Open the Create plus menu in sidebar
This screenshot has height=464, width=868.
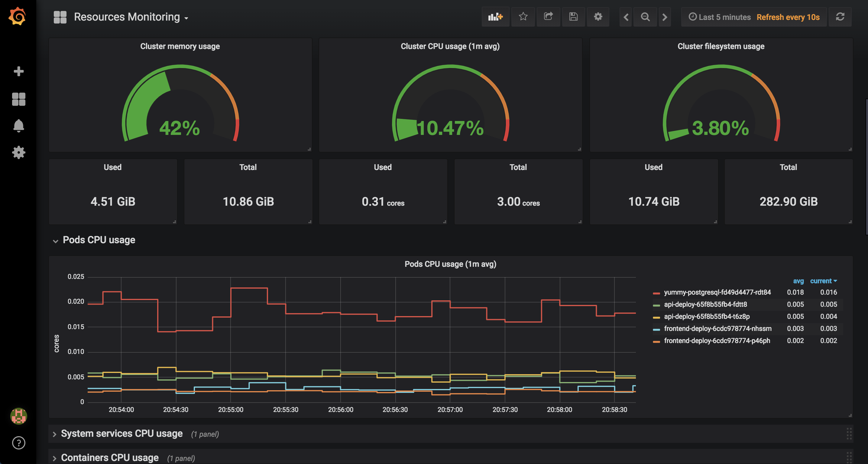(18, 71)
